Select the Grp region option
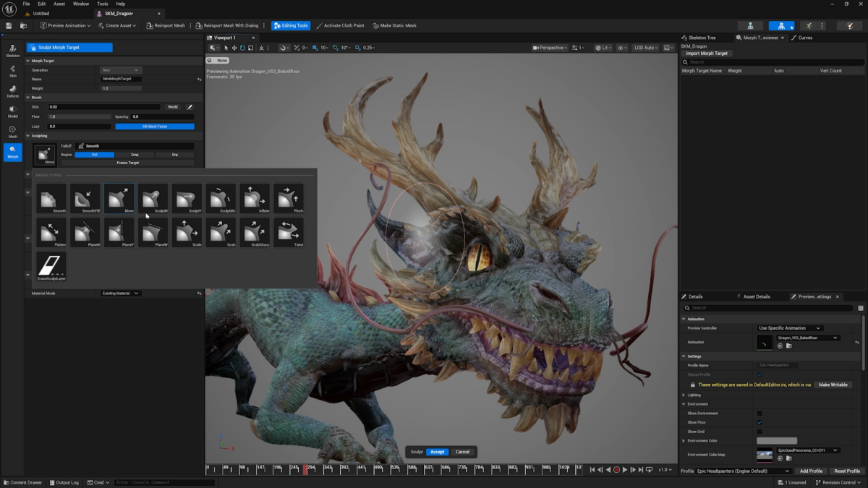This screenshot has width=868, height=488. (x=174, y=155)
